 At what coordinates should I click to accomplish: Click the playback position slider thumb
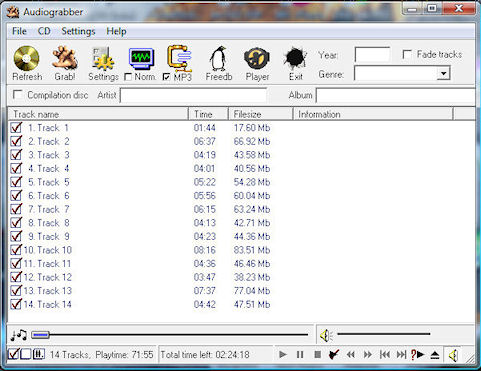coord(40,335)
